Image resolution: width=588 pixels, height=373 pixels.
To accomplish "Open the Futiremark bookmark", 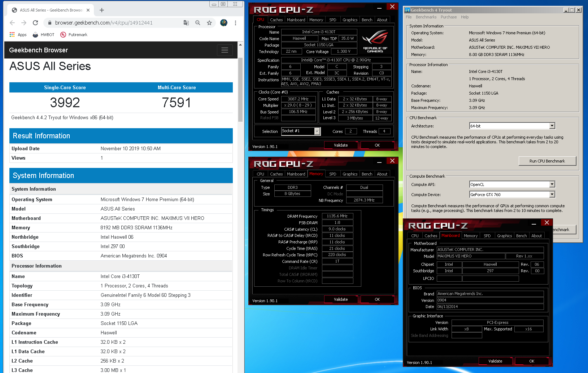I will (x=74, y=35).
